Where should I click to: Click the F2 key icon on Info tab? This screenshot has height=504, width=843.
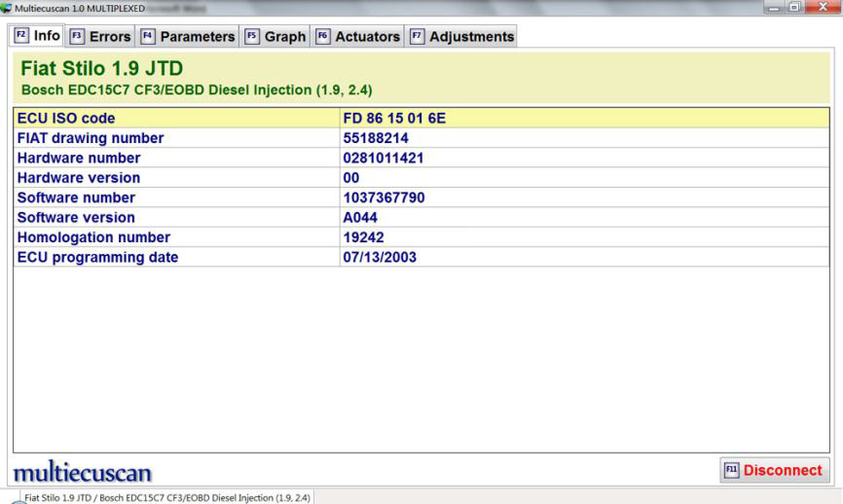[21, 36]
